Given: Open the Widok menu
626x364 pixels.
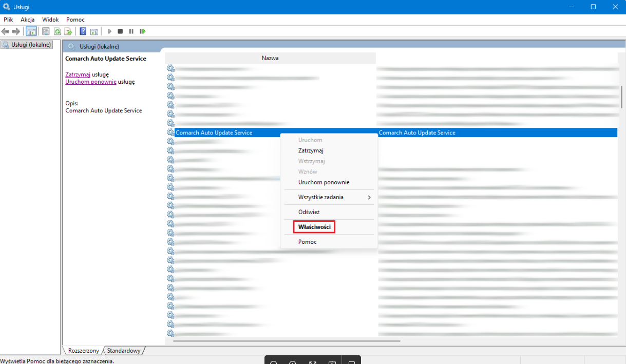Looking at the screenshot, I should pyautogui.click(x=50, y=20).
